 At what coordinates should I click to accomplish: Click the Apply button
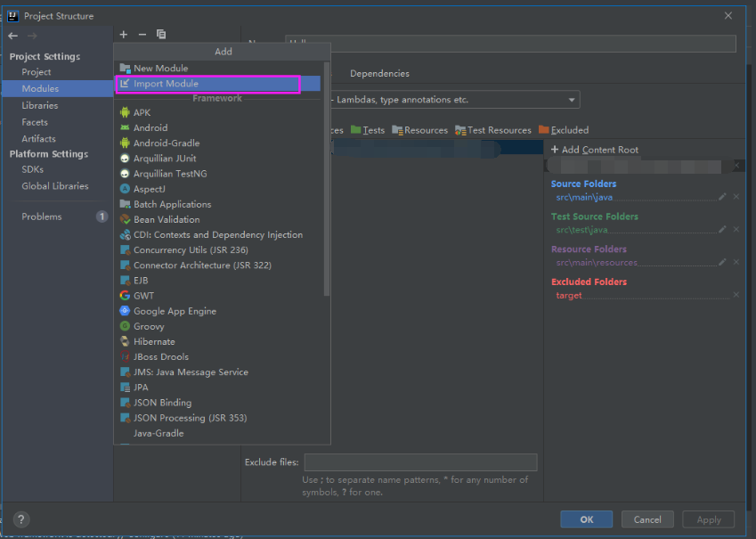709,519
